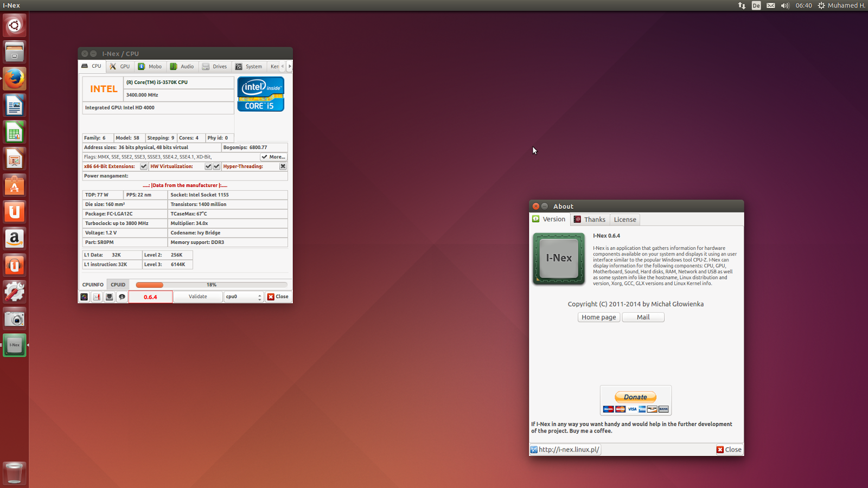Screen dimensions: 868x488
Task: Open LibreOffice Calc from launcher
Action: pyautogui.click(x=15, y=132)
